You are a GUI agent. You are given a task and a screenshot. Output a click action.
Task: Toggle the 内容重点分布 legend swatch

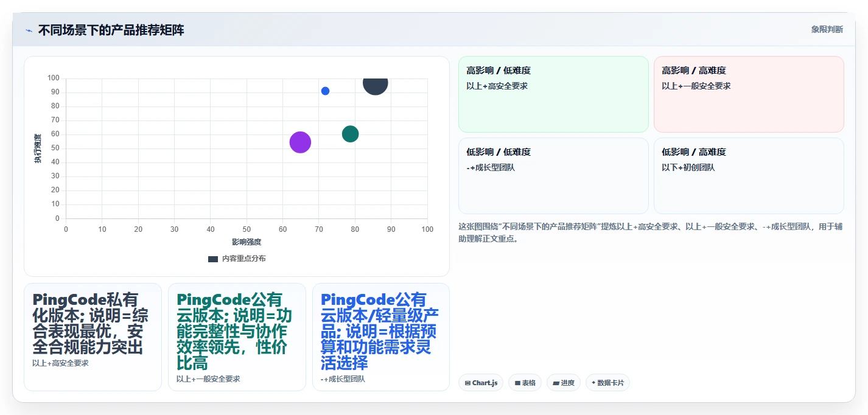click(212, 259)
